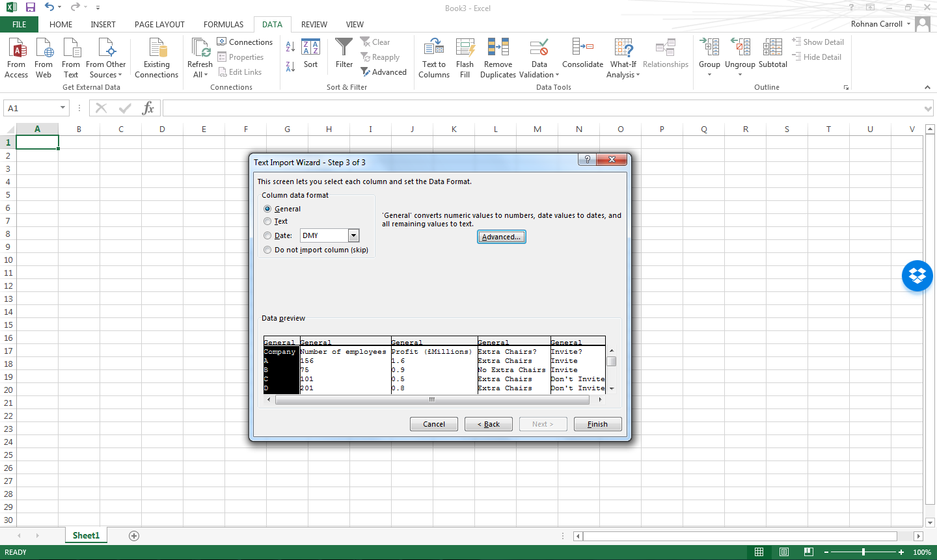Open the Name Box dropdown arrow
Screen dimensions: 937x560
tap(62, 108)
